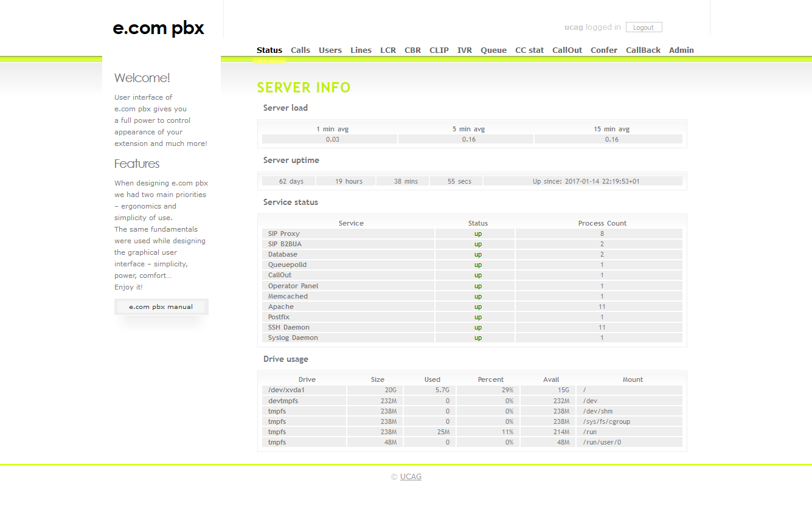Click the 214M available cell
The width and height of the screenshot is (812, 509).
(548, 432)
